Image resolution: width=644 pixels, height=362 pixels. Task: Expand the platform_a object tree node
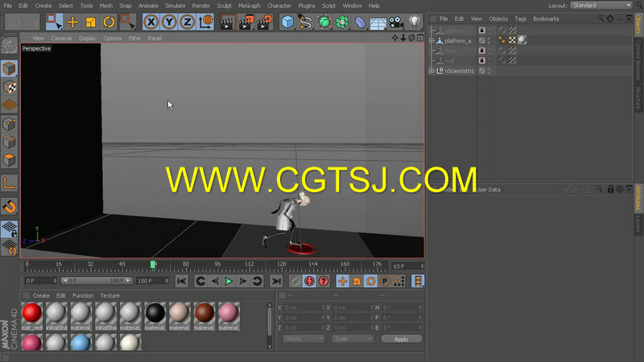(431, 41)
